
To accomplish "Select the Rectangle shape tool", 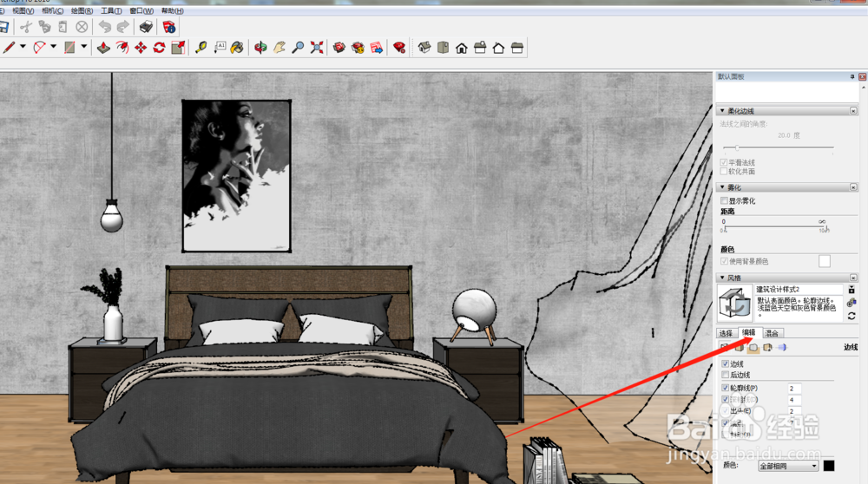I will [x=69, y=48].
